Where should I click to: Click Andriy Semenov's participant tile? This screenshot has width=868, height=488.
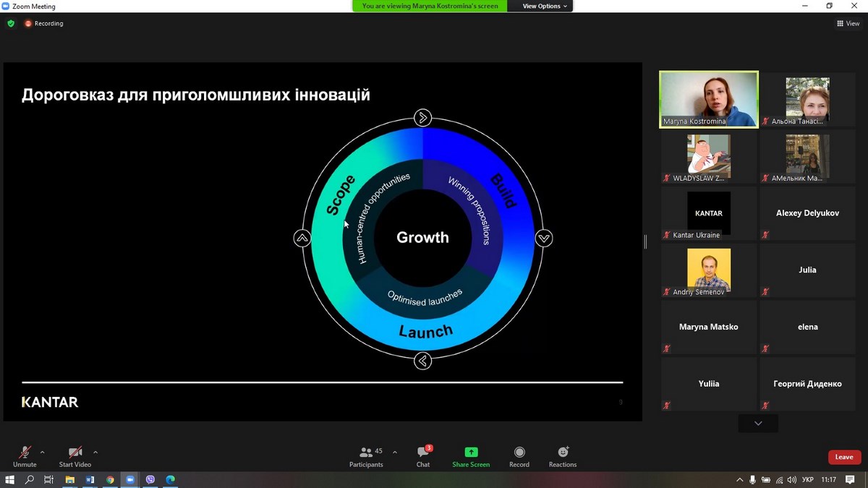pyautogui.click(x=709, y=270)
